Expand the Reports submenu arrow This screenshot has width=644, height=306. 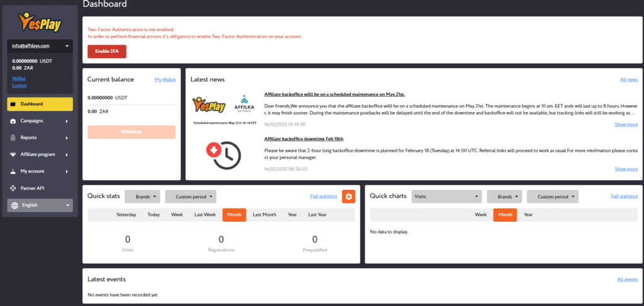click(x=67, y=138)
